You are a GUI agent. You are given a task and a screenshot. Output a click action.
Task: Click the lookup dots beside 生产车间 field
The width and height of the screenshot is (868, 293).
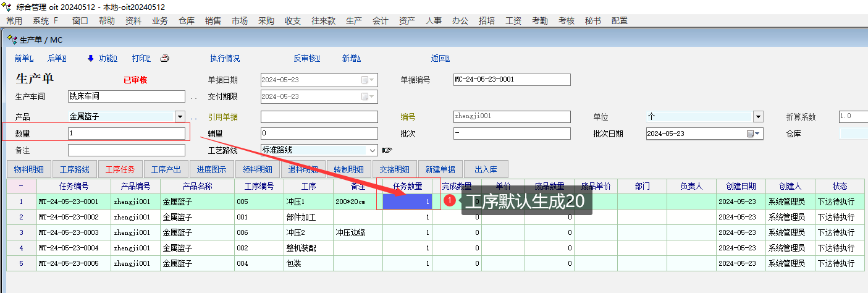pos(193,97)
